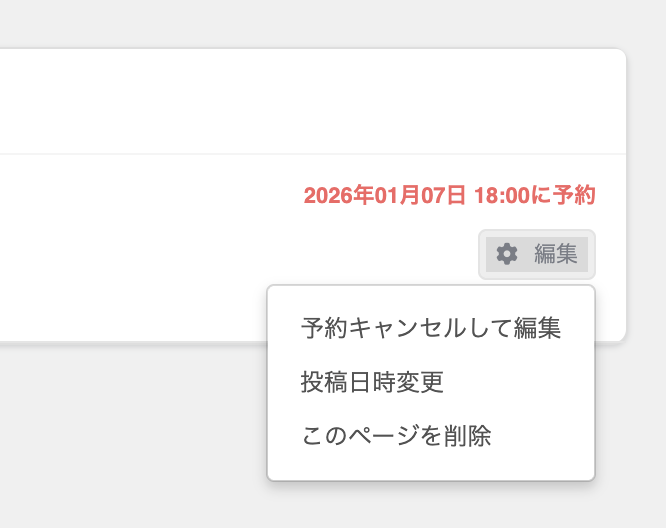666x528 pixels.
Task: Delete this page via the menu
Action: [x=396, y=436]
